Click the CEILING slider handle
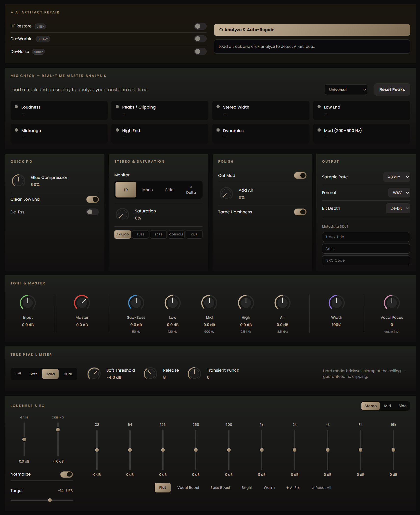 point(58,430)
